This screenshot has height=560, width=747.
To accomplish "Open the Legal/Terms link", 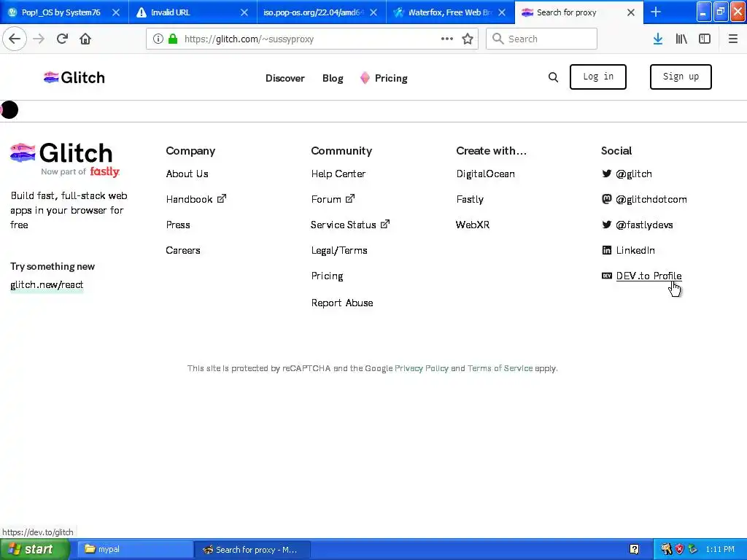I will point(339,250).
